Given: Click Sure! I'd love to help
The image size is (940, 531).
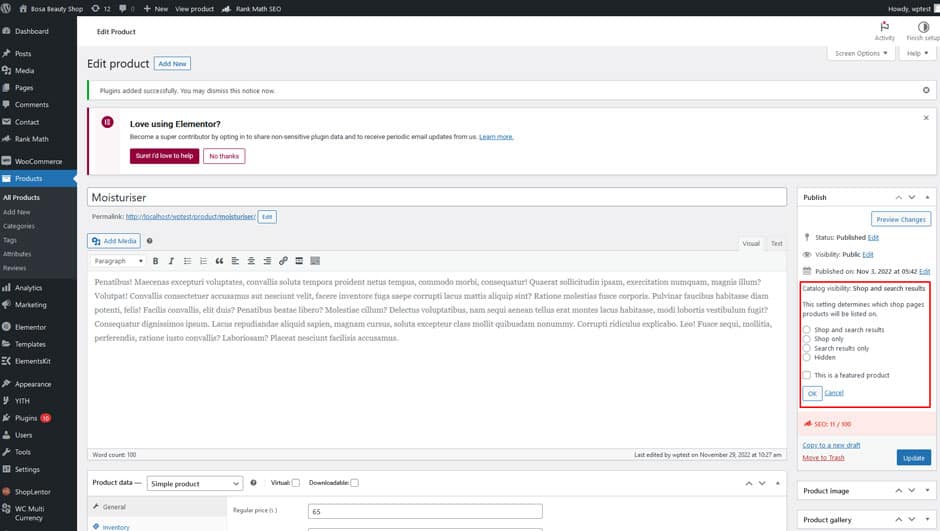Looking at the screenshot, I should [164, 156].
